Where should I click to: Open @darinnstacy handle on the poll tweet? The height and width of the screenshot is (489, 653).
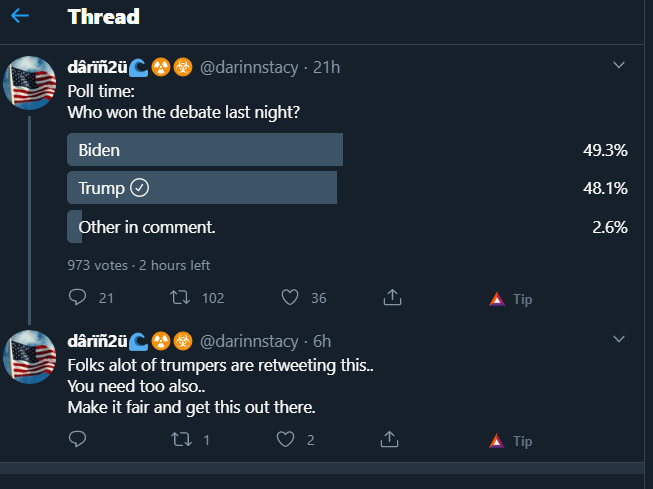[x=249, y=67]
